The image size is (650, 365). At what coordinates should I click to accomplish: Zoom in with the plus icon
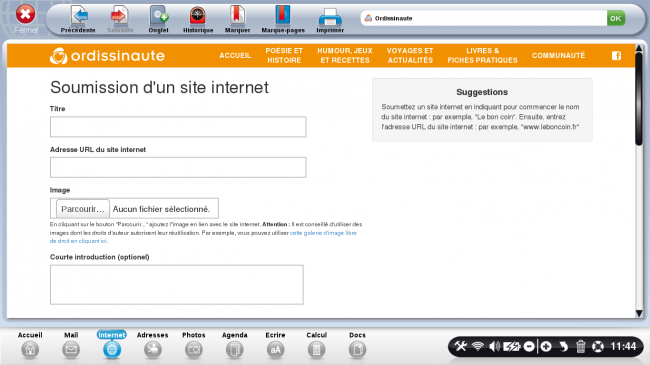coord(546,346)
